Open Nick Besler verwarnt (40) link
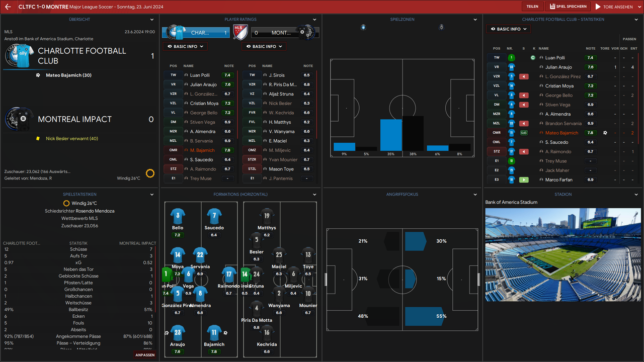The image size is (644, 362). point(72,138)
